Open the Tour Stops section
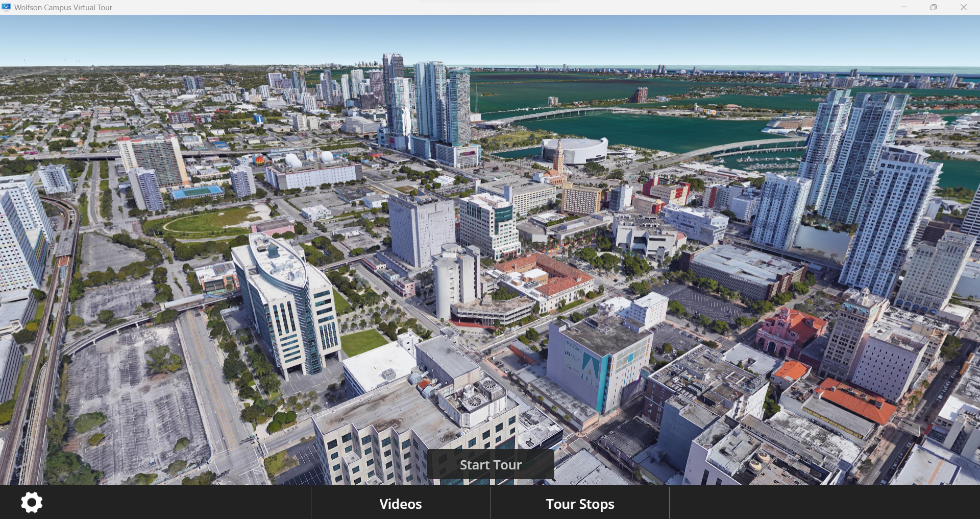980x519 pixels. pyautogui.click(x=580, y=504)
